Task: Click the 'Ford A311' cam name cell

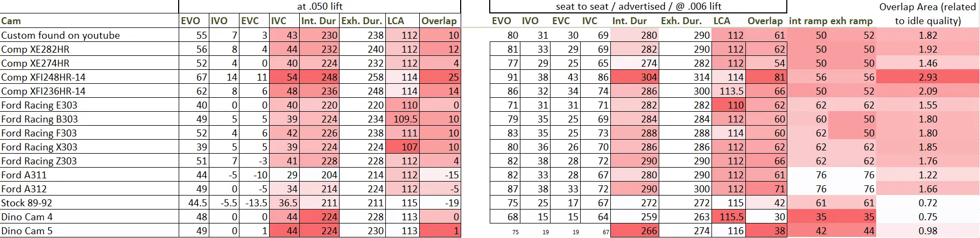Action: [x=89, y=175]
